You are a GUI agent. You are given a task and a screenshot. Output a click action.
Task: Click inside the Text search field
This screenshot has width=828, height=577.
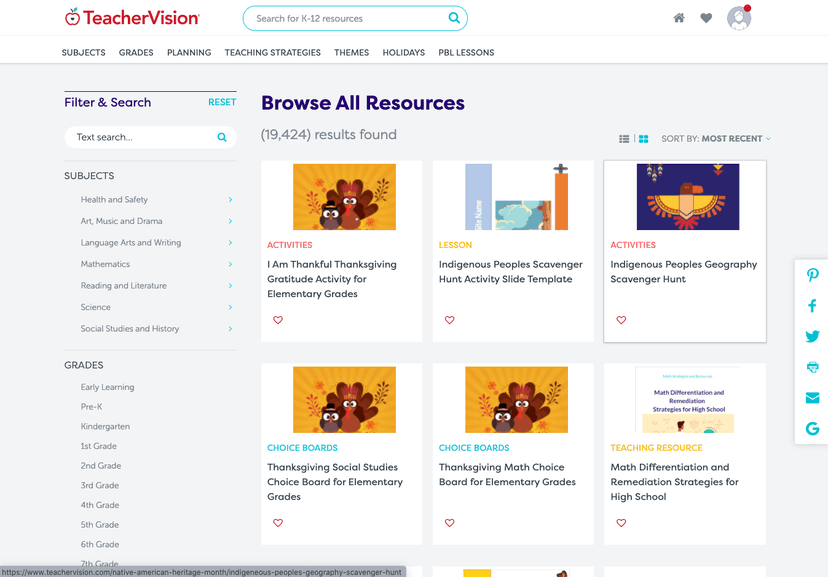(x=140, y=137)
